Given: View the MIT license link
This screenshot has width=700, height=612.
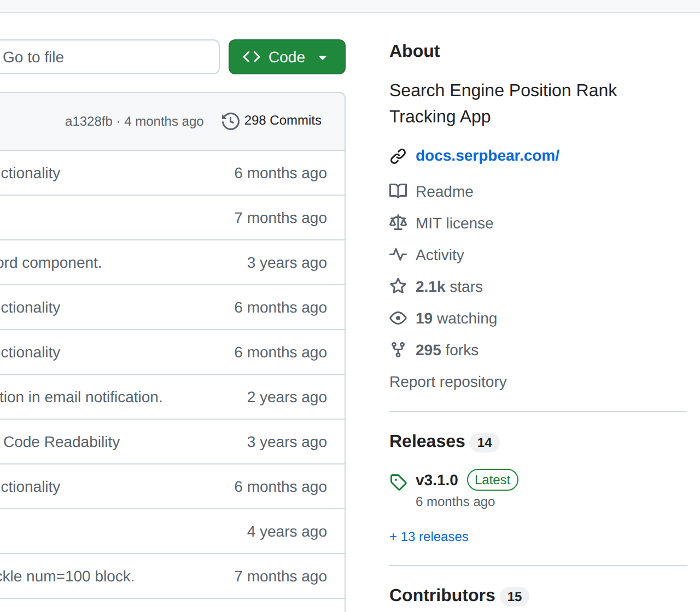Looking at the screenshot, I should tap(454, 223).
